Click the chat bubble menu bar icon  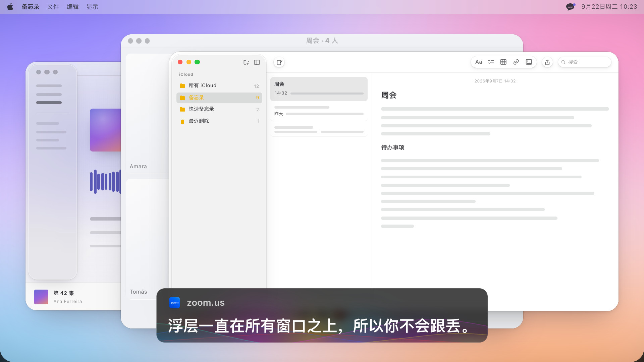point(571,7)
